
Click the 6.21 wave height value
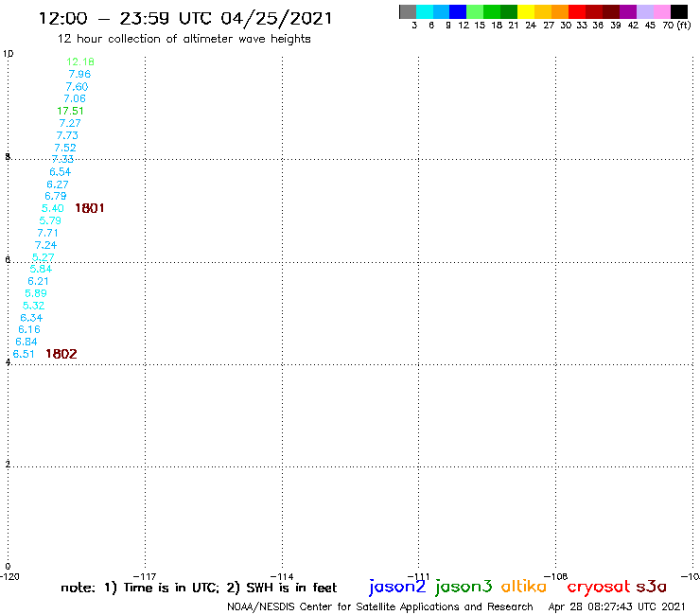[x=38, y=281]
